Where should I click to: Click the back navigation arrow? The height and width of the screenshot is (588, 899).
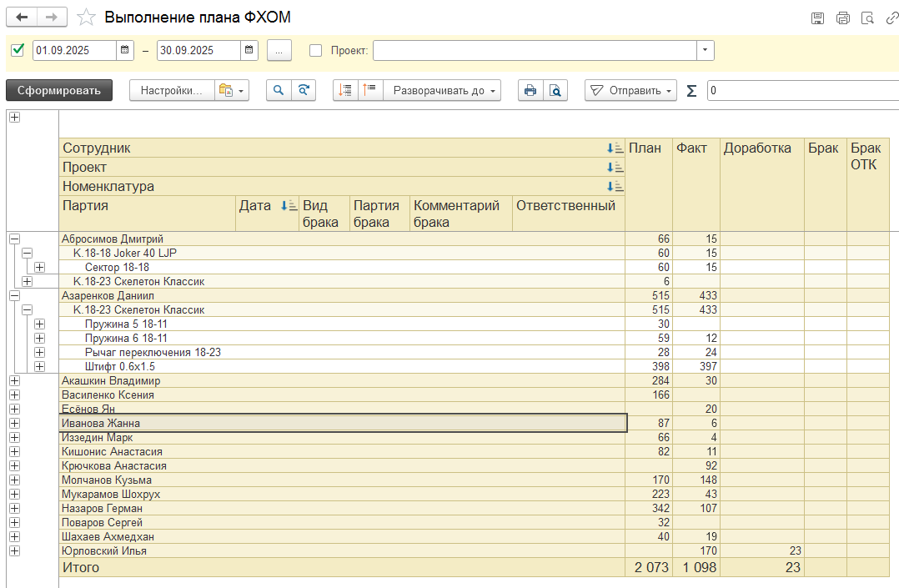[x=22, y=18]
